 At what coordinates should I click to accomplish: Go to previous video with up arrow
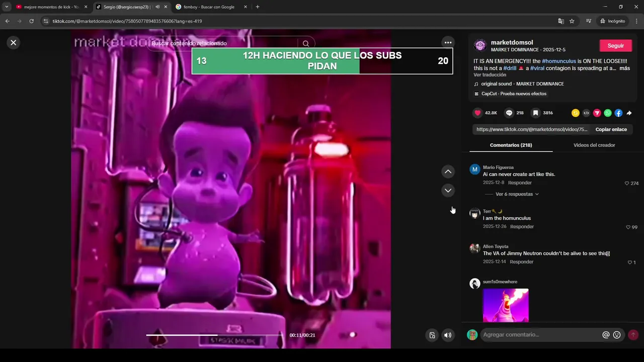click(448, 172)
